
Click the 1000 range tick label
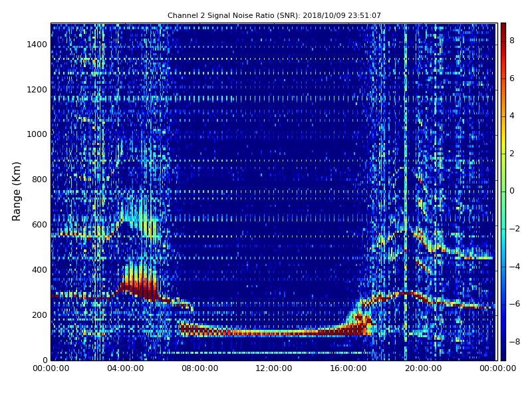(x=37, y=134)
